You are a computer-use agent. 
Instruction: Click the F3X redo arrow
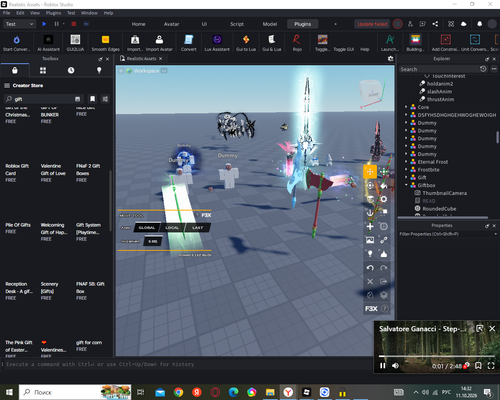point(384,268)
